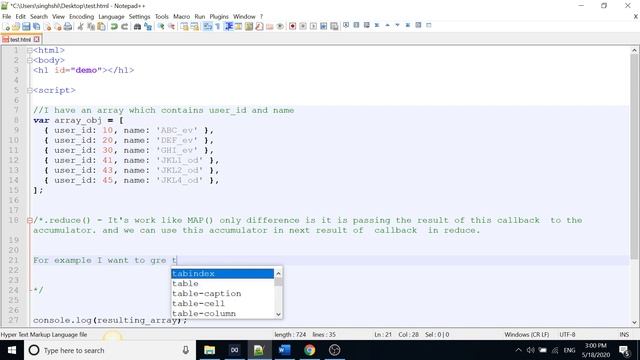Choose table from the autocomplete list

[x=222, y=283]
